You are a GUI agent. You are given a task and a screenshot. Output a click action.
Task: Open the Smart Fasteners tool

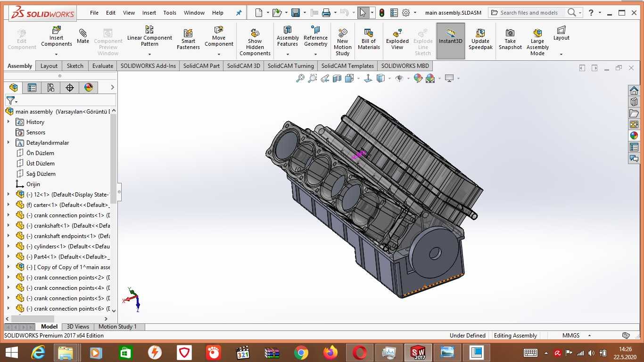[188, 39]
